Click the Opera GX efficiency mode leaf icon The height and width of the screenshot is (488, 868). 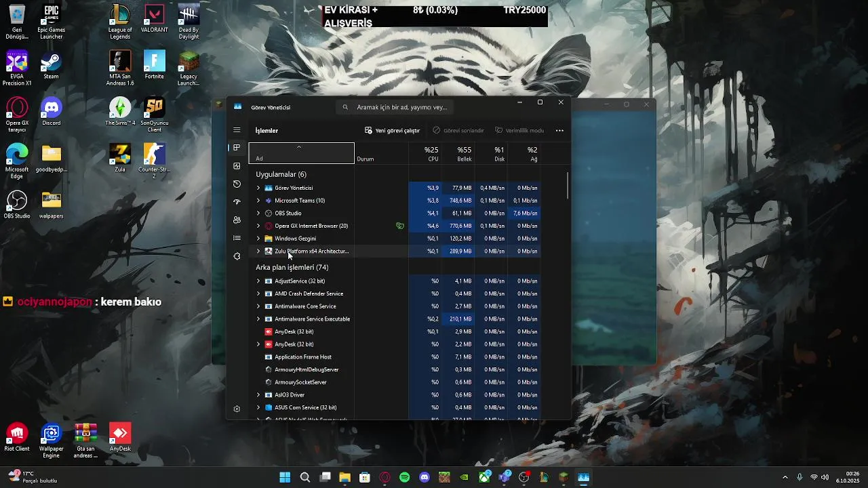point(400,226)
